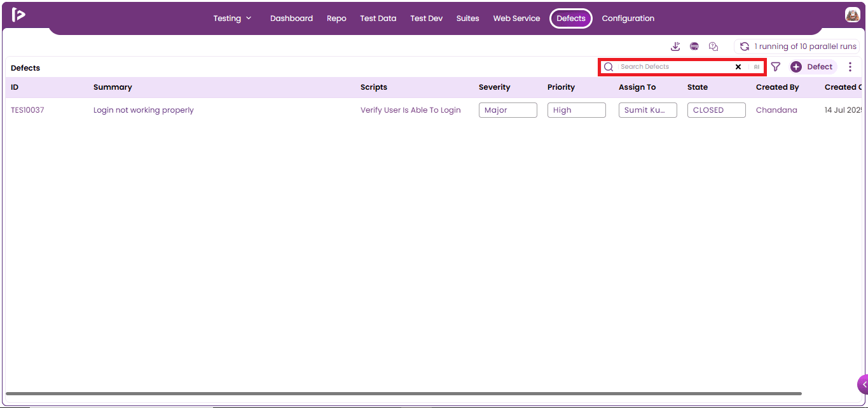868x408 pixels.
Task: Open the help chat bubbles icon
Action: [713, 46]
